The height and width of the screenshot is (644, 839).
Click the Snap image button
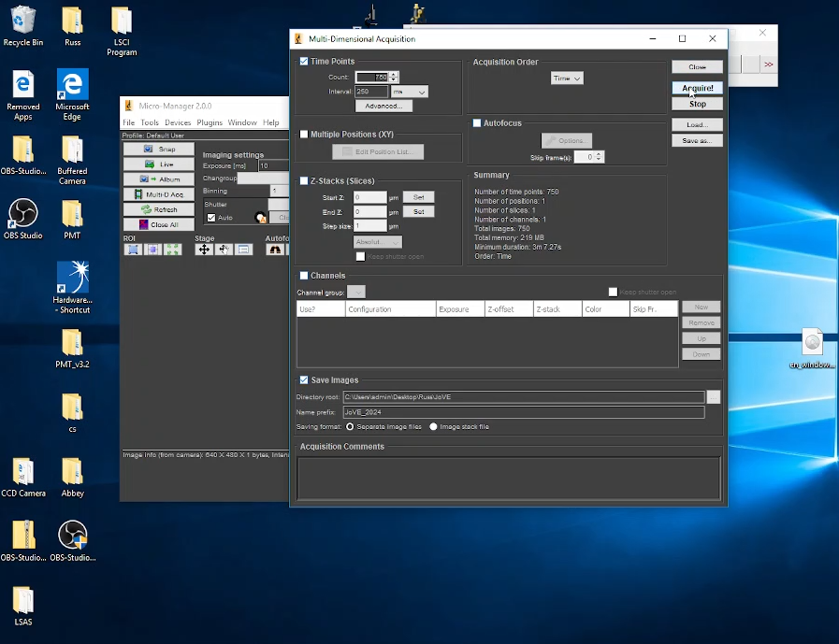(159, 150)
